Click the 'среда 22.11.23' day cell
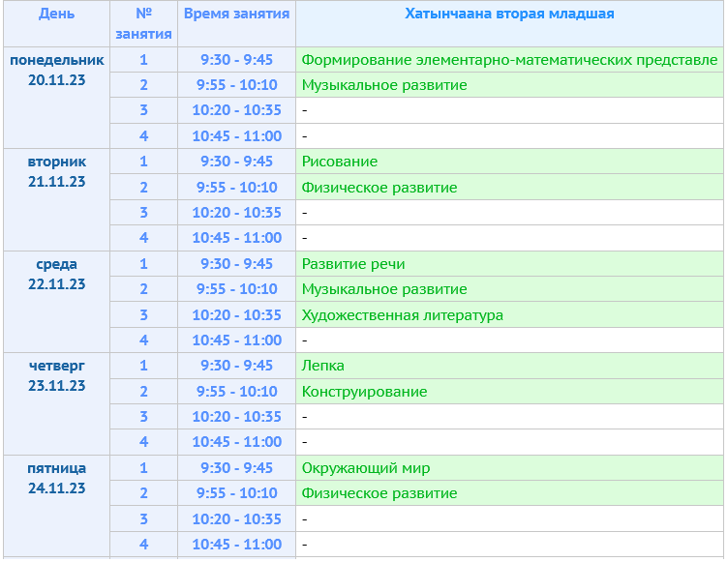Viewport: 728px width, 562px height. coord(57,274)
